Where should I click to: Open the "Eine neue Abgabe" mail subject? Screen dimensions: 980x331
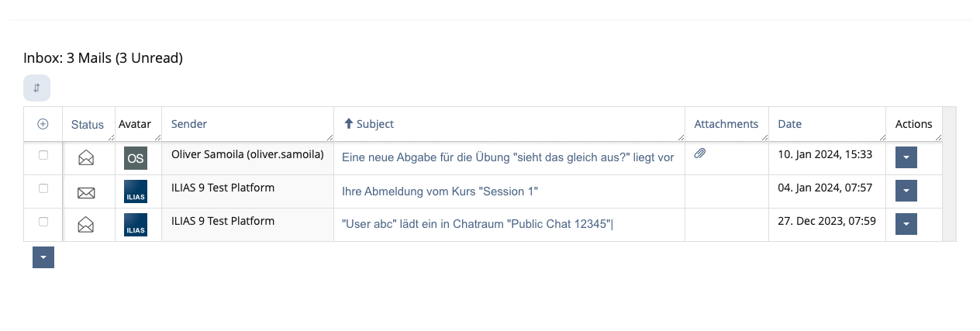click(x=508, y=157)
